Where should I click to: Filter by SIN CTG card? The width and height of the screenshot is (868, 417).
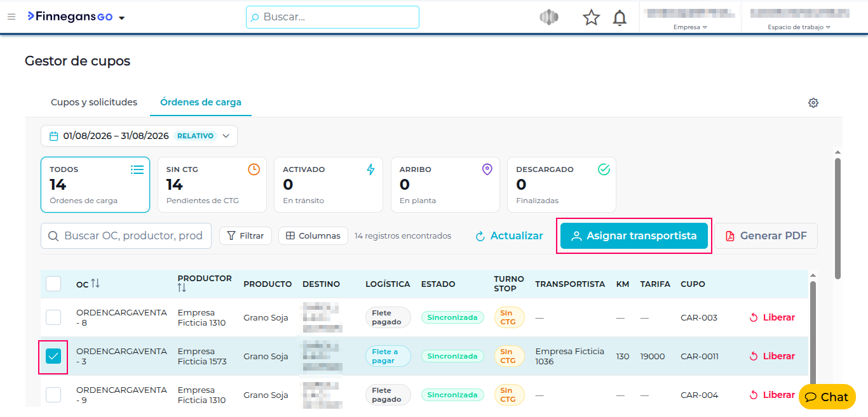tap(212, 185)
